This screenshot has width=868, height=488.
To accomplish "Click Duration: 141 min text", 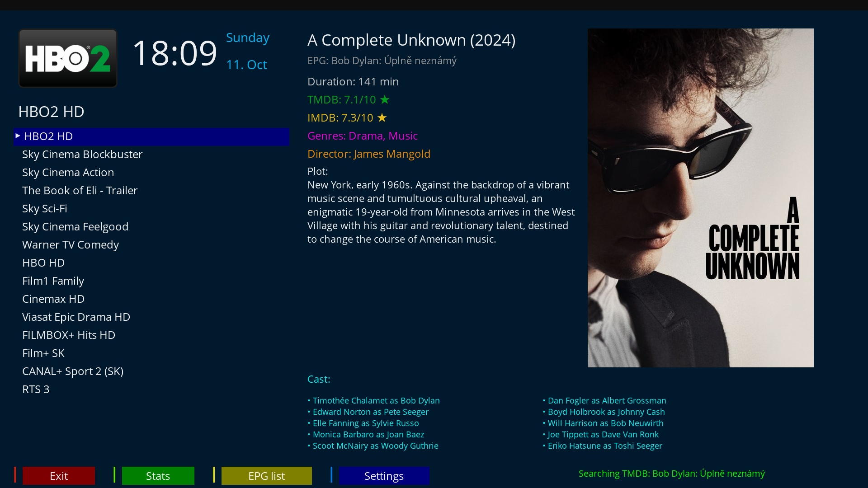I will coord(353,82).
